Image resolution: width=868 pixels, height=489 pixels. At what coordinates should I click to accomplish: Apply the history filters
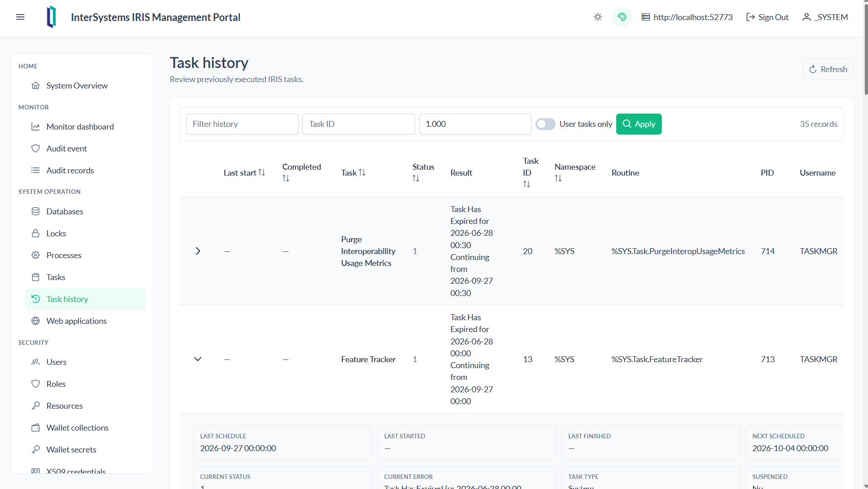[639, 124]
